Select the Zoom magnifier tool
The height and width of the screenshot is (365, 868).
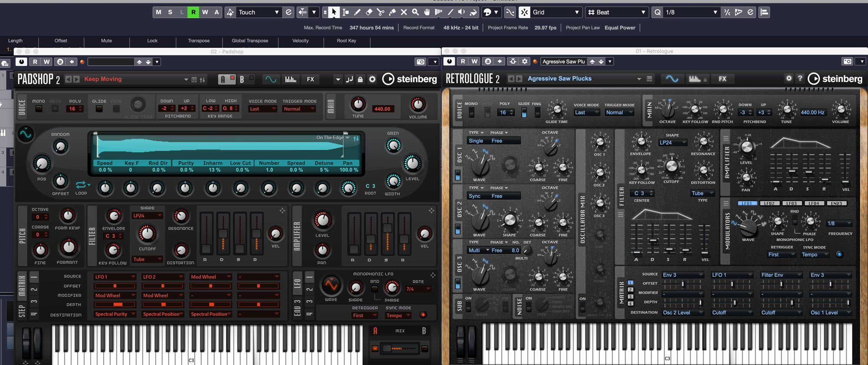click(415, 12)
